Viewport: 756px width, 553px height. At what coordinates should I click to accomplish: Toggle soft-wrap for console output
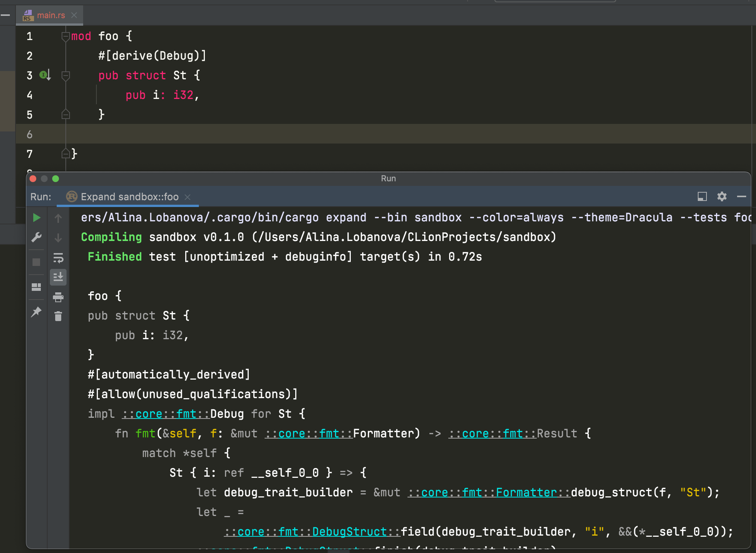point(58,258)
